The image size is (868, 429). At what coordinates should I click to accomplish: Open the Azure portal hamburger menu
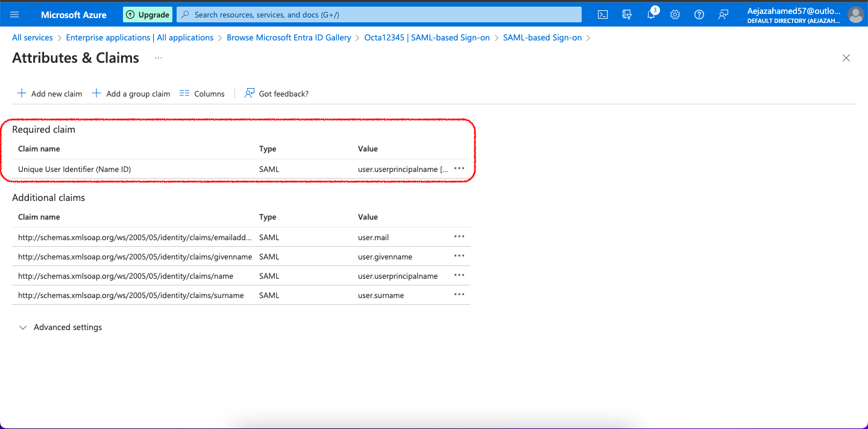click(14, 14)
